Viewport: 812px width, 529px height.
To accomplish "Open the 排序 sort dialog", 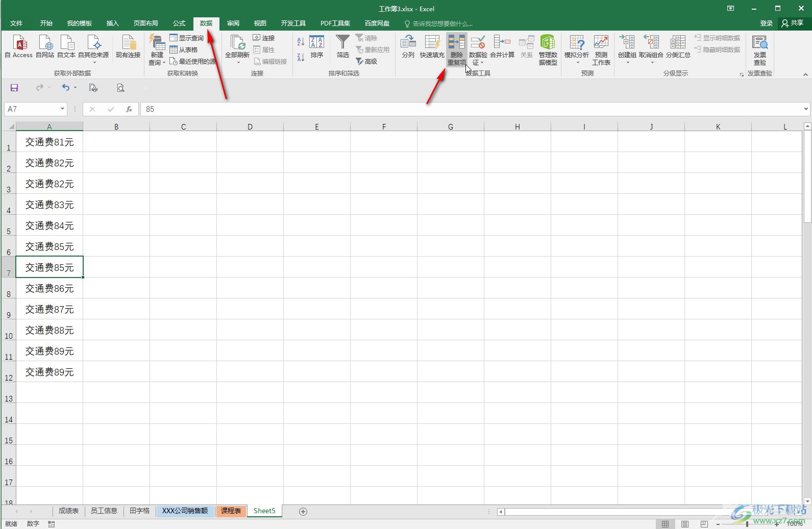I will [317, 46].
